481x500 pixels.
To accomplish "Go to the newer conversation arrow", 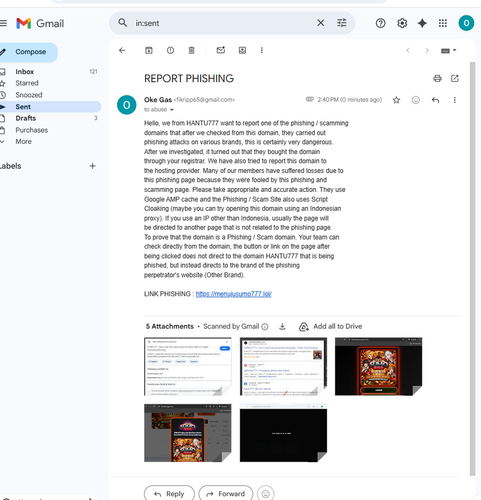I will [408, 51].
